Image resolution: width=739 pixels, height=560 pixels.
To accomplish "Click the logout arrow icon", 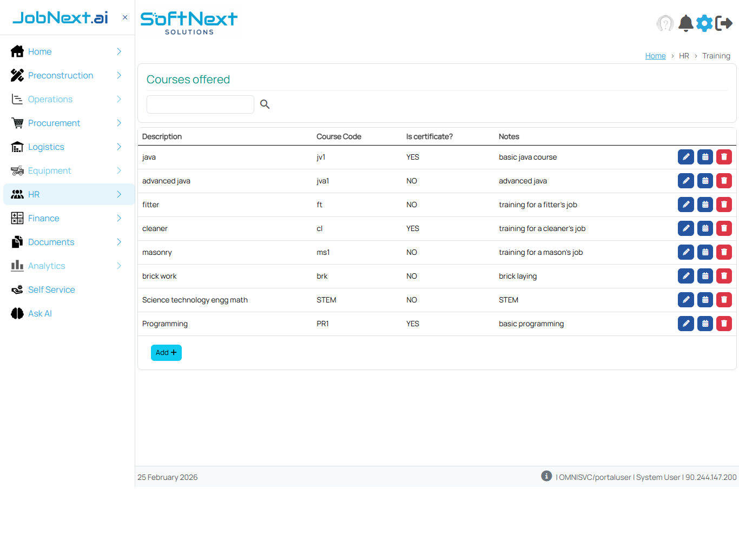I will (723, 23).
